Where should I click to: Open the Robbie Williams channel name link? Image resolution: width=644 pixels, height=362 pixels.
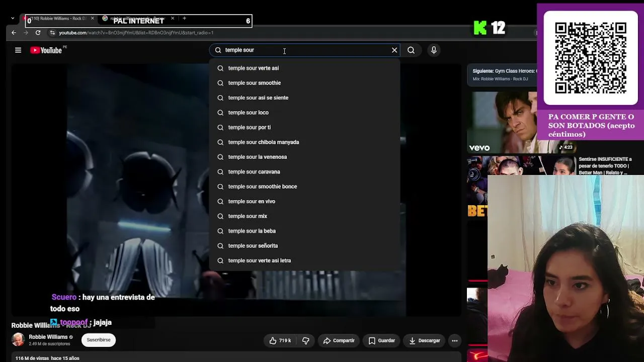(48, 337)
